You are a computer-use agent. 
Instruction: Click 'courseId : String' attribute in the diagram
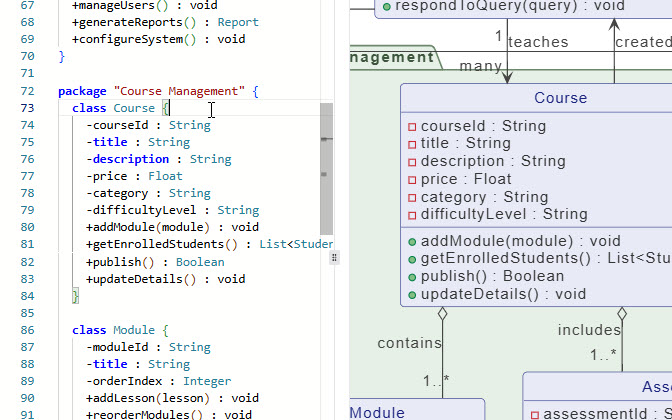coord(483,126)
